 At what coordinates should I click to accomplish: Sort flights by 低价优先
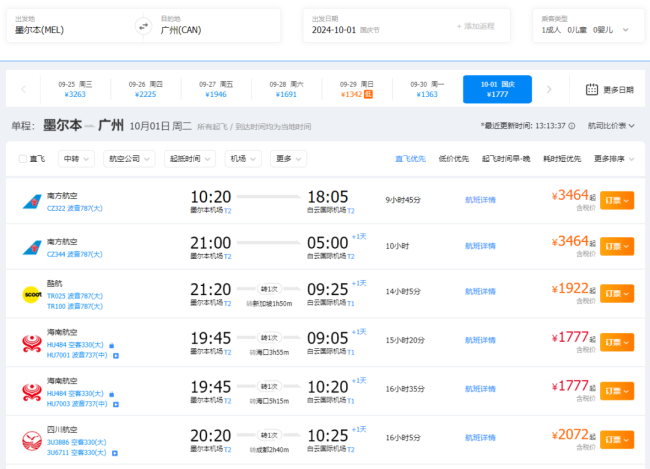tap(453, 158)
